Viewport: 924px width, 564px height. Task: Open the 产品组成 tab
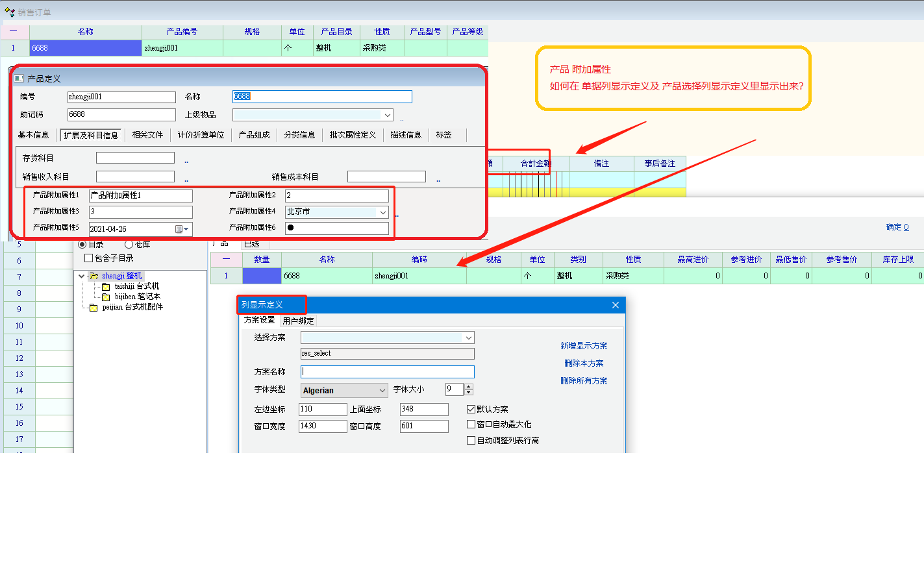tap(254, 135)
